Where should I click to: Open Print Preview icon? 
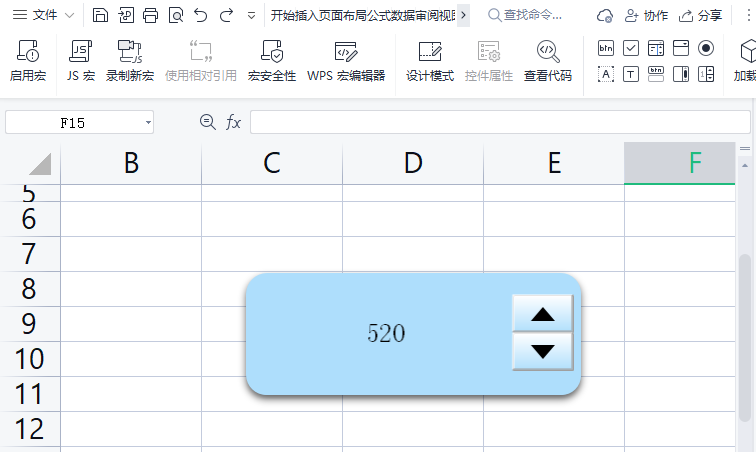coord(176,15)
